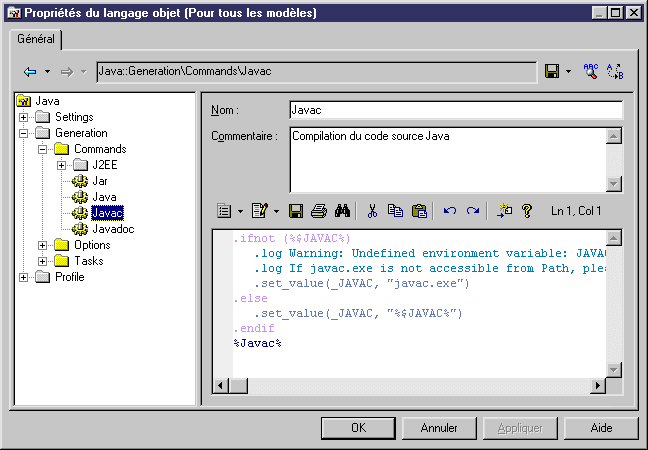This screenshot has width=648, height=450.
Task: Click the Java::Generation path field
Action: tap(317, 71)
